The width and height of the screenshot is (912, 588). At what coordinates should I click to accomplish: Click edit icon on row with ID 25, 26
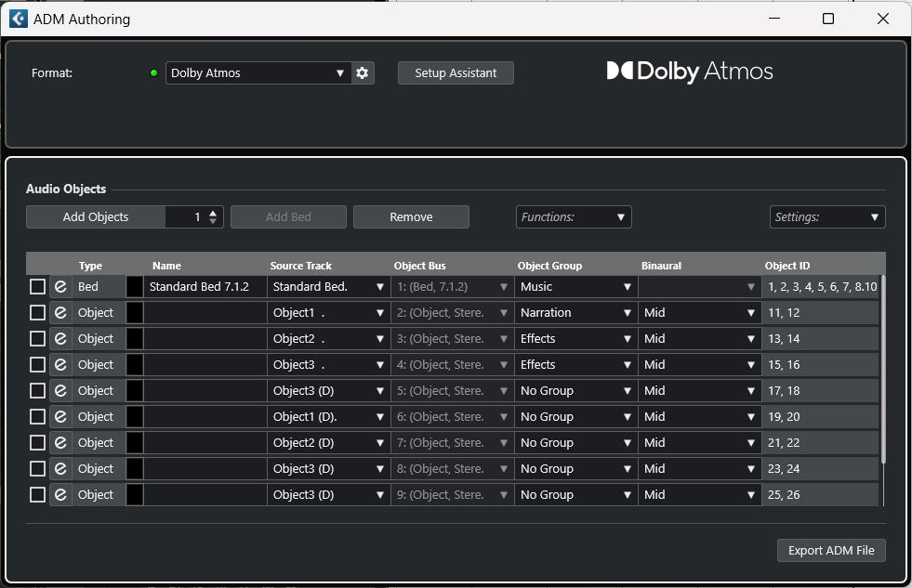[60, 495]
